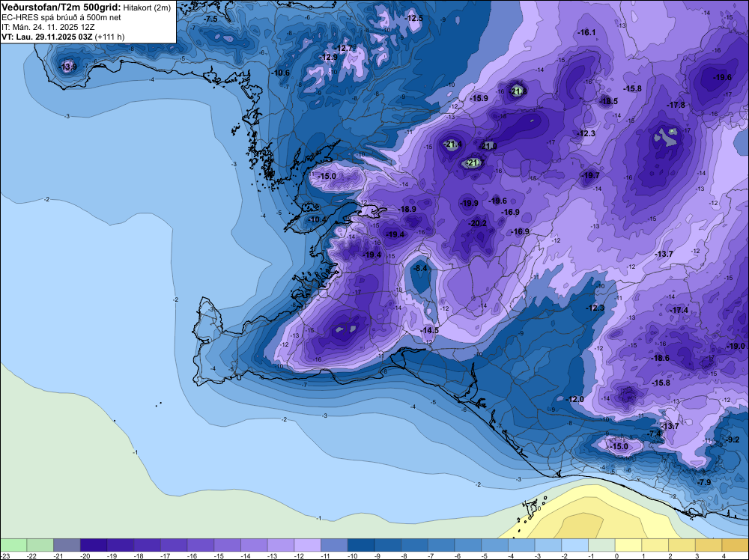
Task: Click the -10.4 temperature label
Action: click(317, 219)
